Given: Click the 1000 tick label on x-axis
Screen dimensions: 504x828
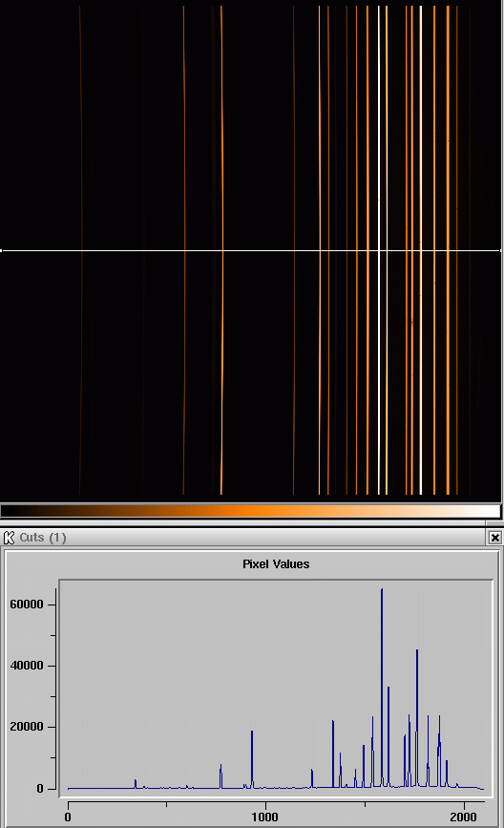Looking at the screenshot, I should [x=264, y=817].
